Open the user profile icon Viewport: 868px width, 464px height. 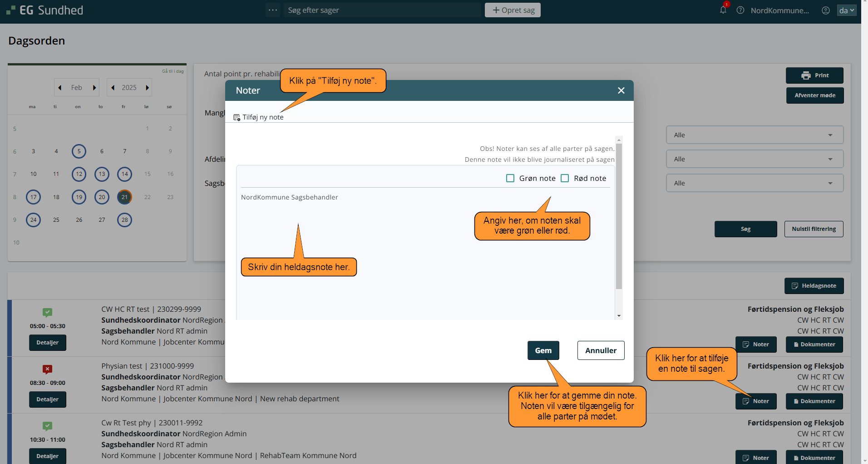826,10
